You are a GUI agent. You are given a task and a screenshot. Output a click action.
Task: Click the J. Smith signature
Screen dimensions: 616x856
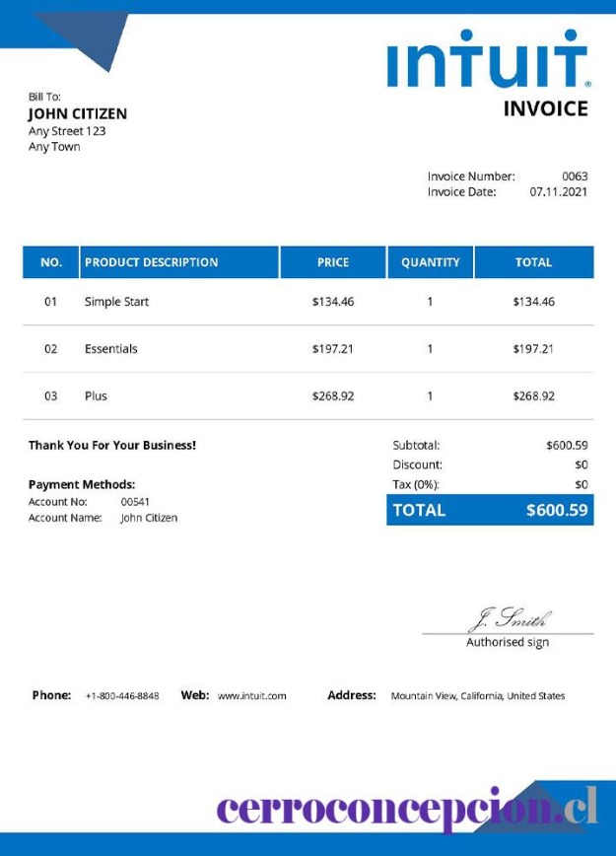click(x=511, y=619)
